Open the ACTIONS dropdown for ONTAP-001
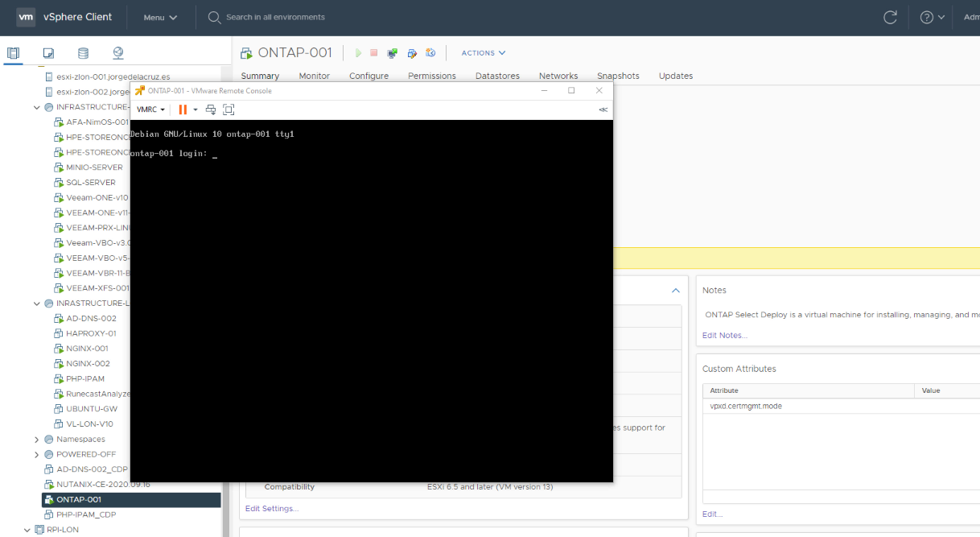980x537 pixels. [484, 53]
